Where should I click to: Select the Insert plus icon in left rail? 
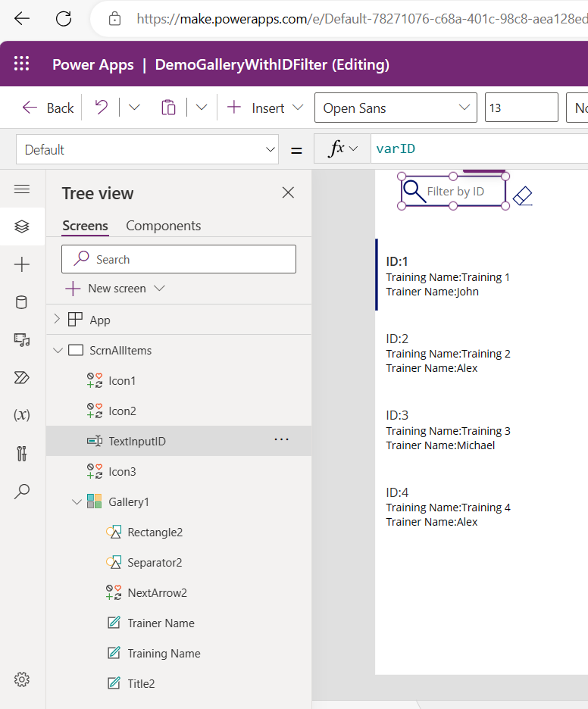(22, 265)
